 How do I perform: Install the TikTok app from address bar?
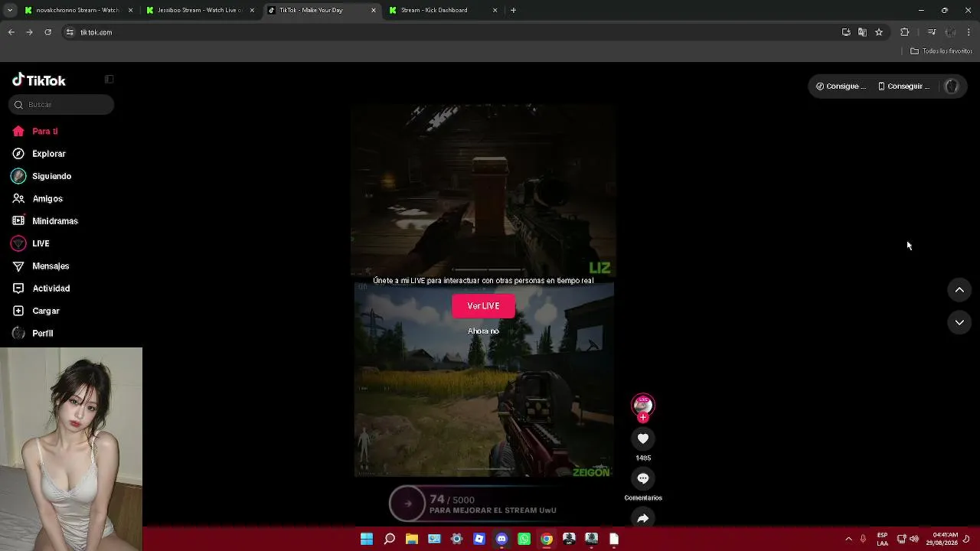pyautogui.click(x=846, y=32)
